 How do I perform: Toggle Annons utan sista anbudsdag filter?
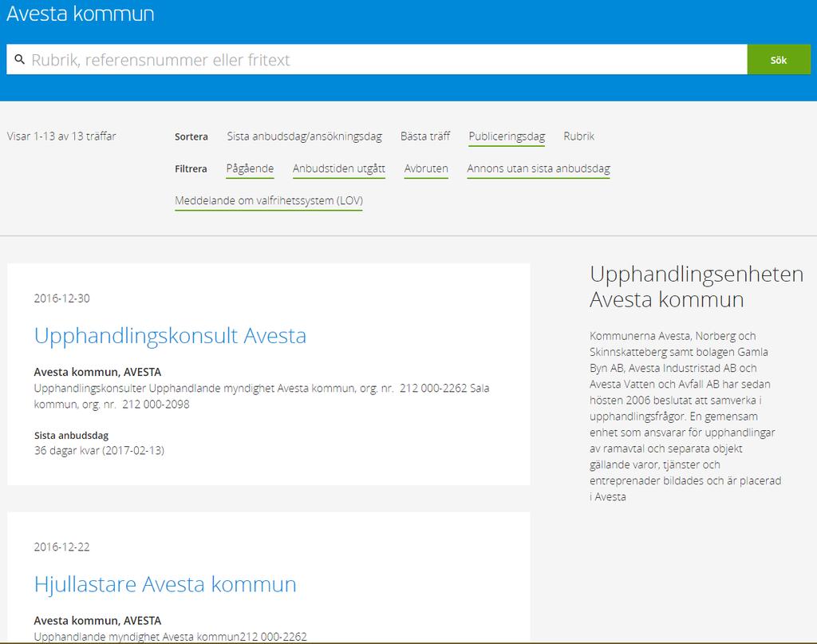[539, 169]
